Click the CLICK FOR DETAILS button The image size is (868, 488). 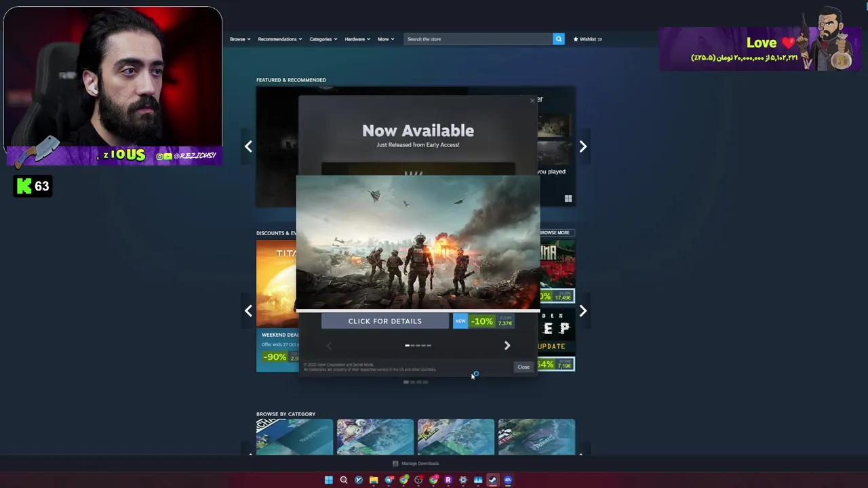tap(384, 321)
